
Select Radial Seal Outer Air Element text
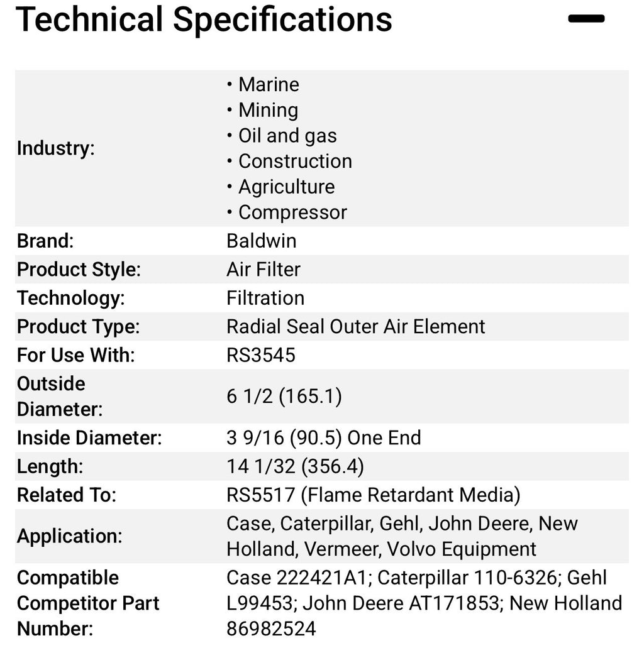(356, 326)
